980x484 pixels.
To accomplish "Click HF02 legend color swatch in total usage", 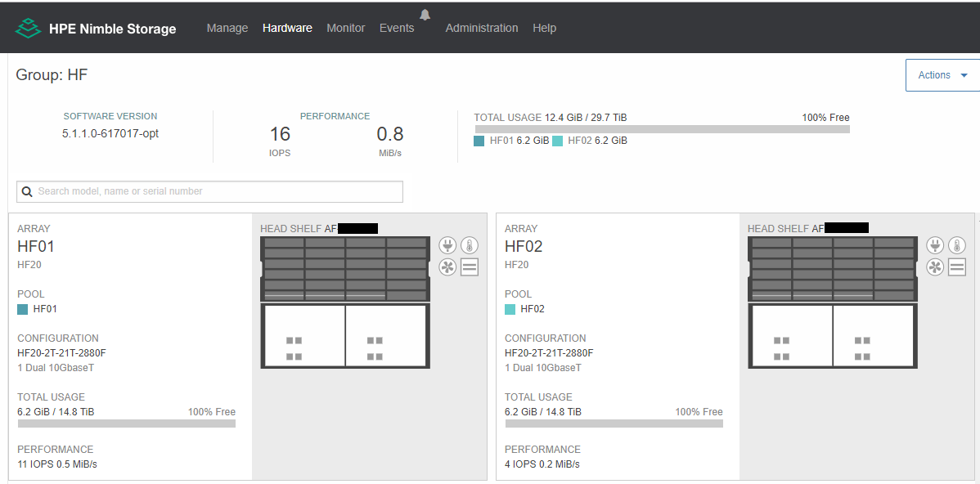I will click(x=558, y=141).
